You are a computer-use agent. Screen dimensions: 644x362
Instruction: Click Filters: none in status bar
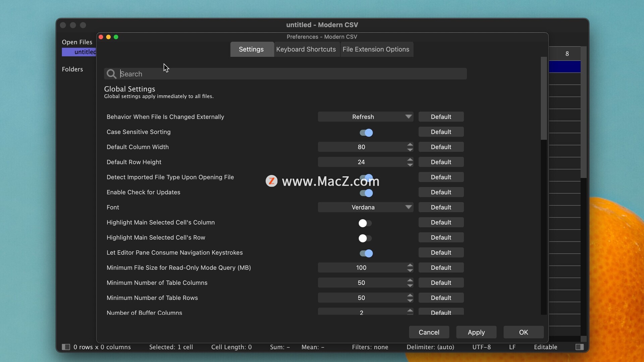370,347
